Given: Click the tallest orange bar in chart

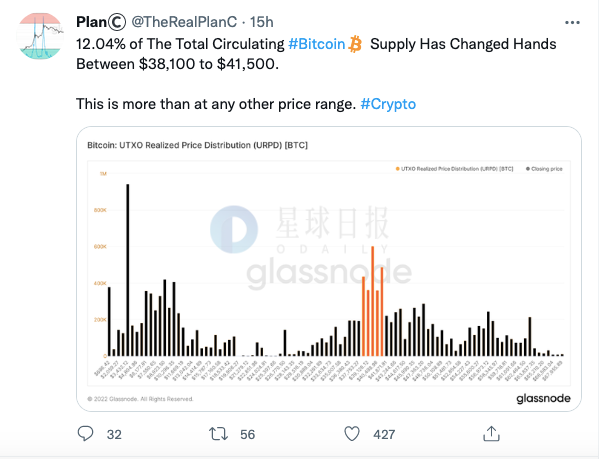Looking at the screenshot, I should point(372,301).
